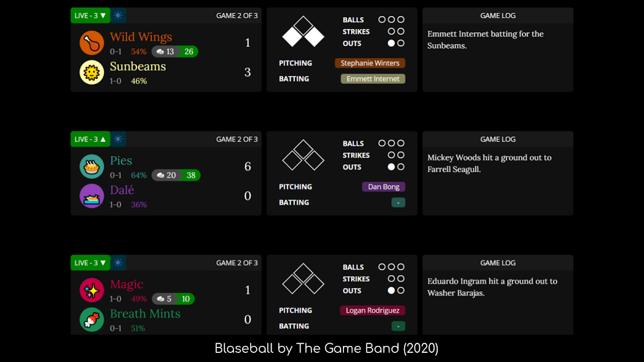Click the Wild Wings drumstick team icon
The height and width of the screenshot is (362, 644).
click(x=92, y=43)
